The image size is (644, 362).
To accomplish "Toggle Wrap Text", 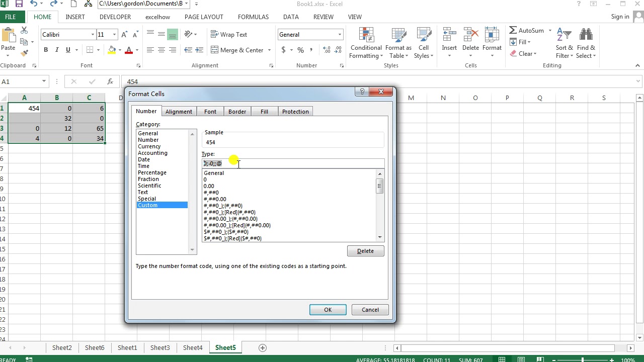I will (x=229, y=34).
